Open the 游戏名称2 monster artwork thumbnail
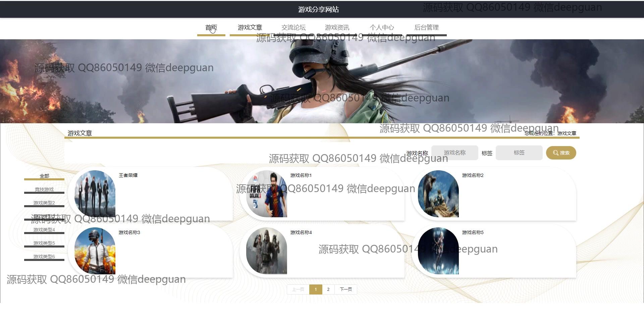The width and height of the screenshot is (644, 315). tap(438, 194)
